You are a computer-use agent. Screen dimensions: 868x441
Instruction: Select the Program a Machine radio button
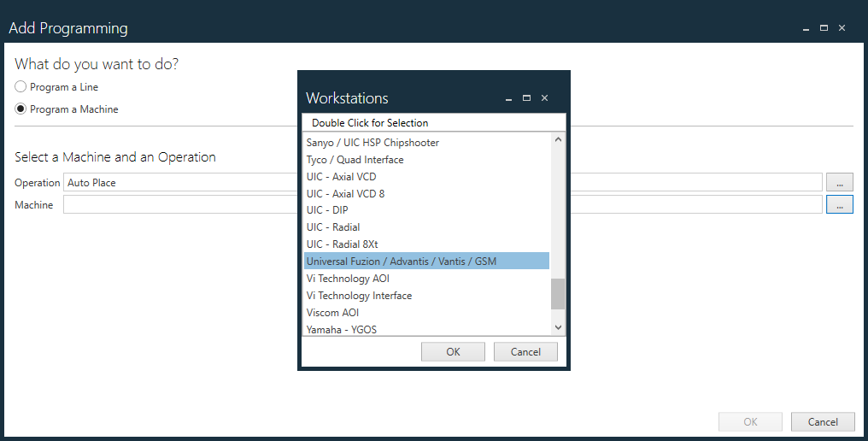pos(21,109)
